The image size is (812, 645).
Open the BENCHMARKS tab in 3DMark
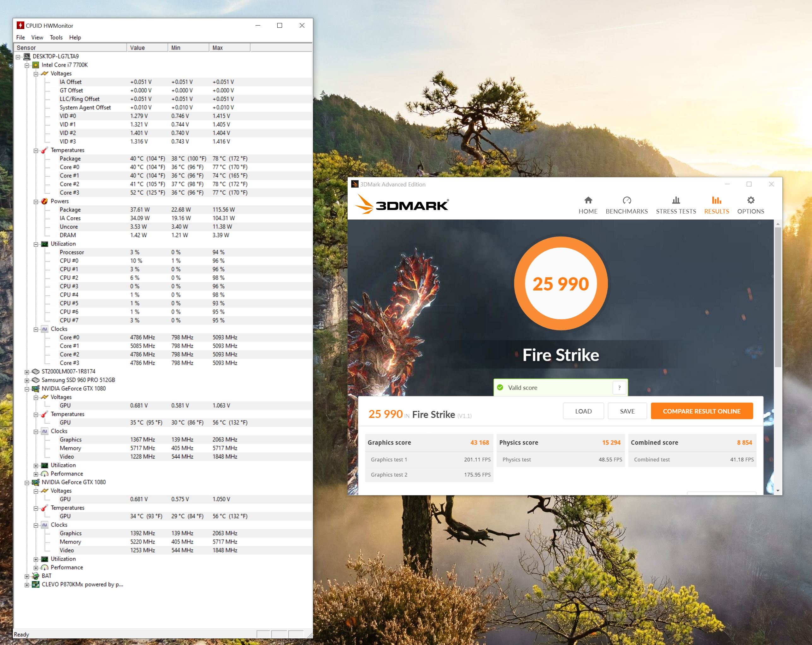click(x=626, y=206)
